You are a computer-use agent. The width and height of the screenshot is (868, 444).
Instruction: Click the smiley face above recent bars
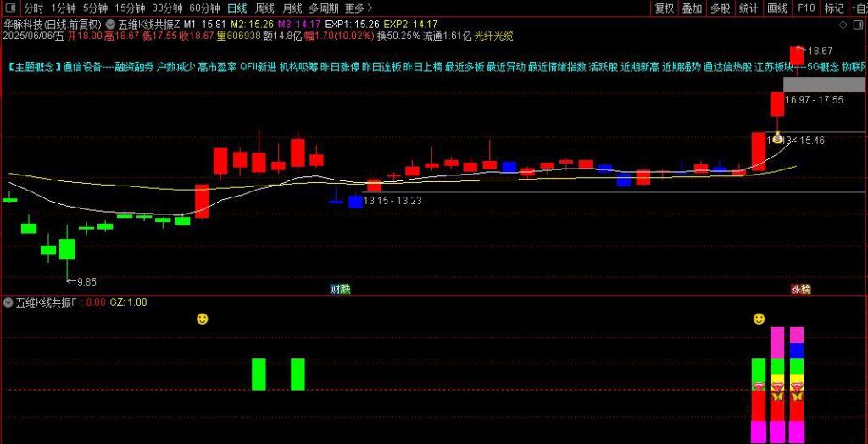tap(759, 319)
